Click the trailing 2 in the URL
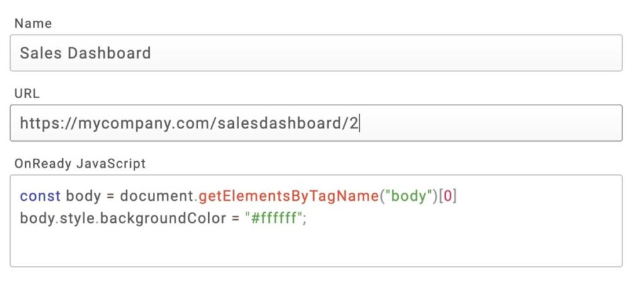 [x=353, y=123]
